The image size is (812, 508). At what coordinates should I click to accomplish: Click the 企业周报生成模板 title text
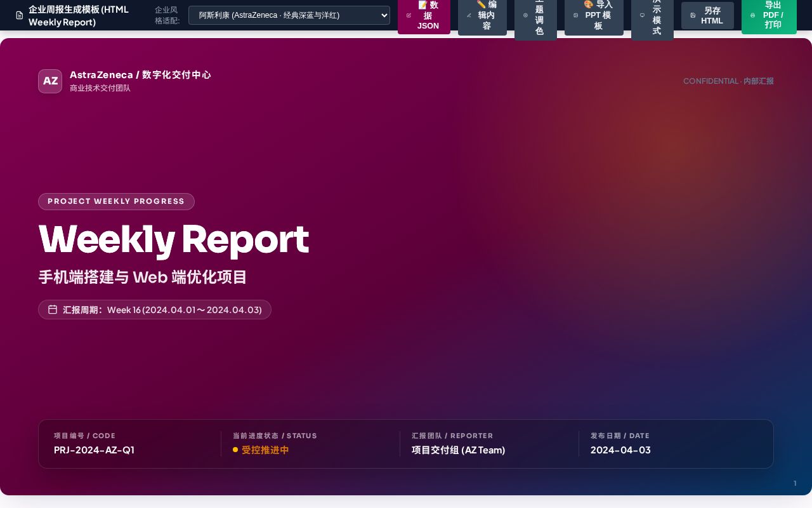tap(79, 16)
